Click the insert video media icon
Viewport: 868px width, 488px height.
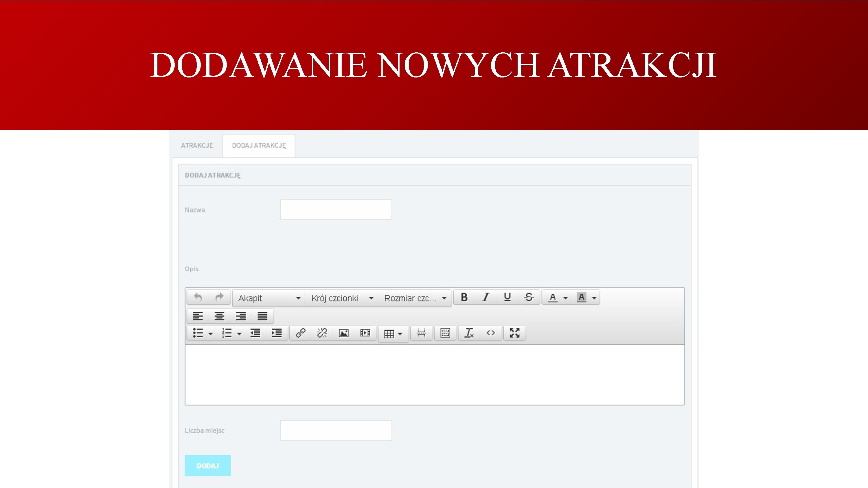coord(365,333)
